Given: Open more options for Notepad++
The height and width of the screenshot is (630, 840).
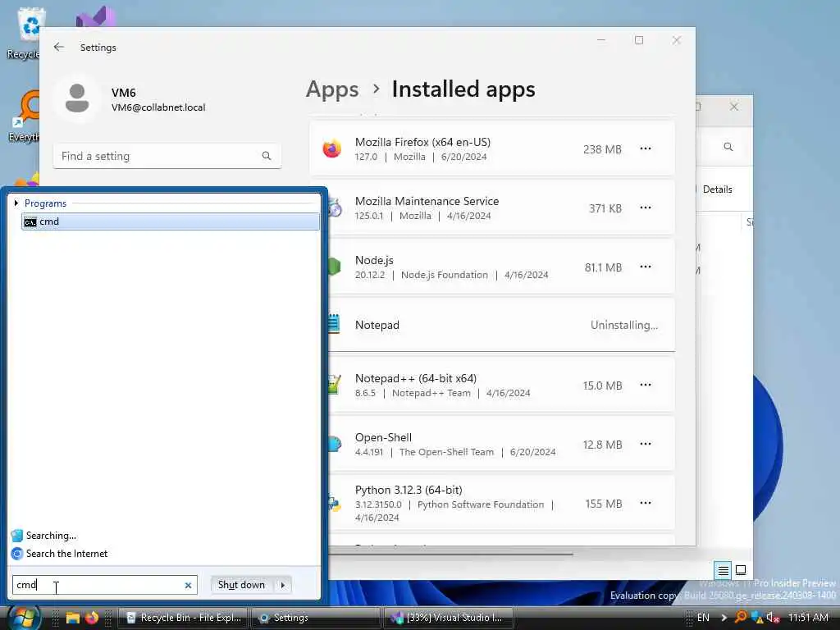Looking at the screenshot, I should (645, 385).
